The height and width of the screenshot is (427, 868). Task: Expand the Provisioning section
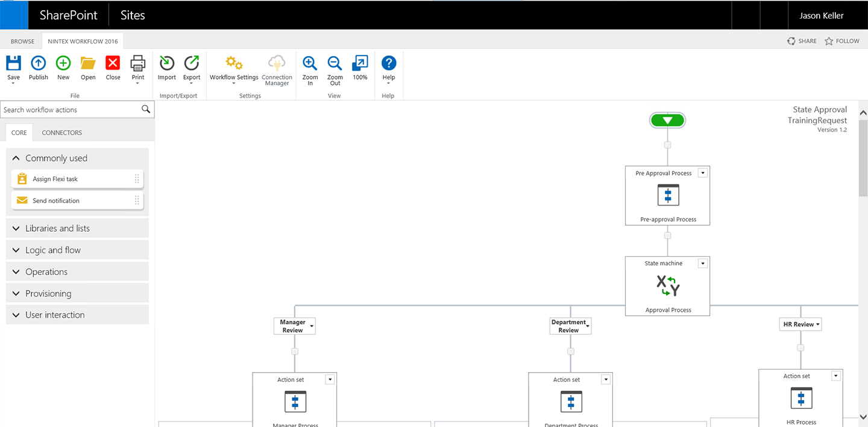point(77,293)
